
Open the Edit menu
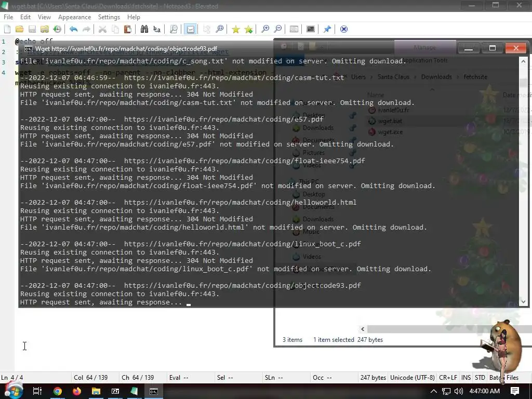[25, 17]
